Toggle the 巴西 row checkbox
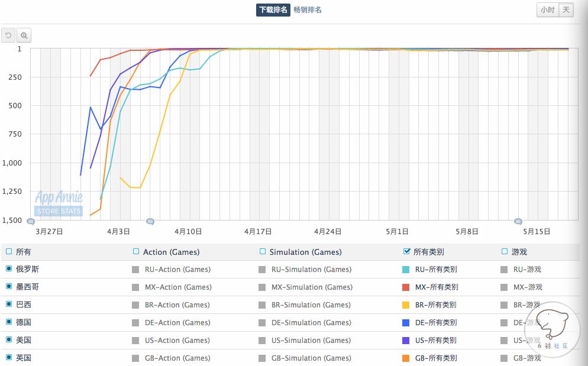This screenshot has width=588, height=366. click(x=9, y=304)
